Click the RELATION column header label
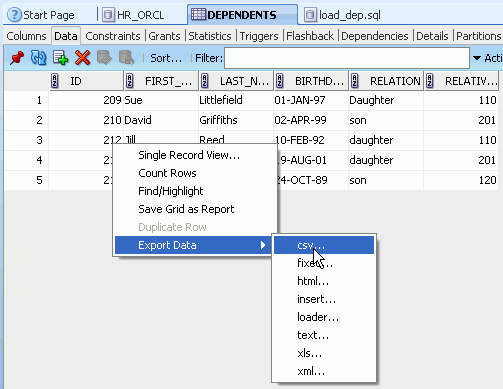 [x=395, y=81]
